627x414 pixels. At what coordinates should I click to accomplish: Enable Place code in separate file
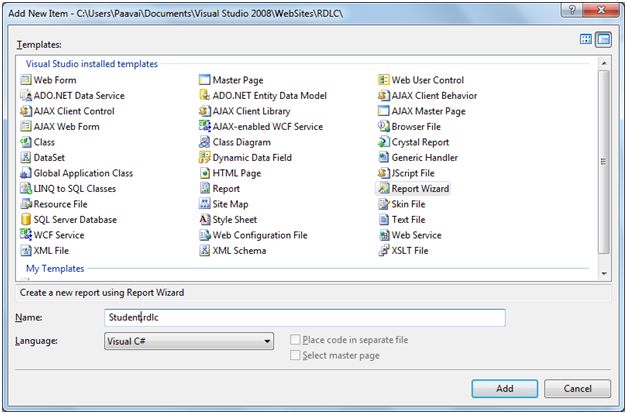[x=295, y=341]
